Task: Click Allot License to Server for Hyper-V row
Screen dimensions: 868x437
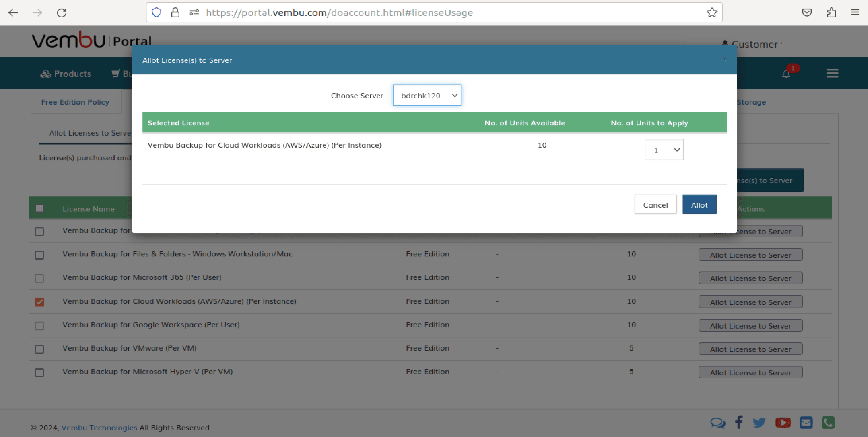Action: (x=750, y=372)
